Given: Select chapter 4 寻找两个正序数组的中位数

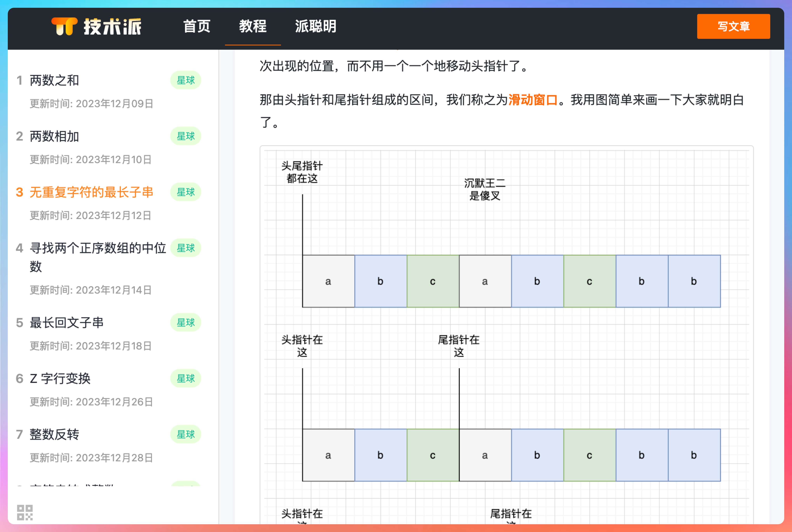Looking at the screenshot, I should pos(97,248).
